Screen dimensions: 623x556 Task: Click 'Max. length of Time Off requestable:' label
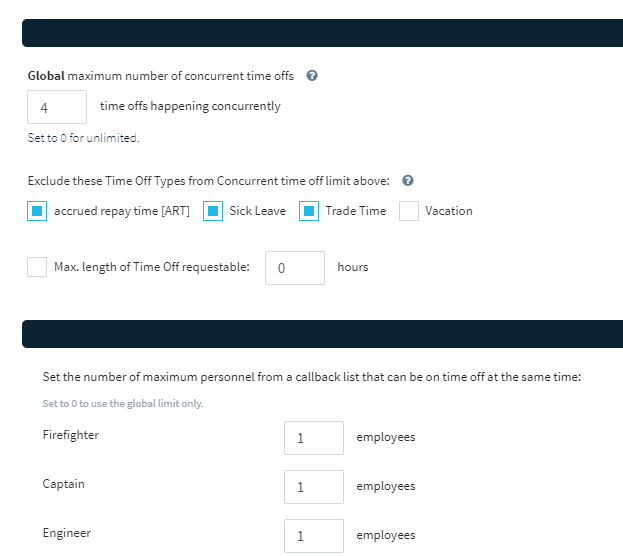152,267
